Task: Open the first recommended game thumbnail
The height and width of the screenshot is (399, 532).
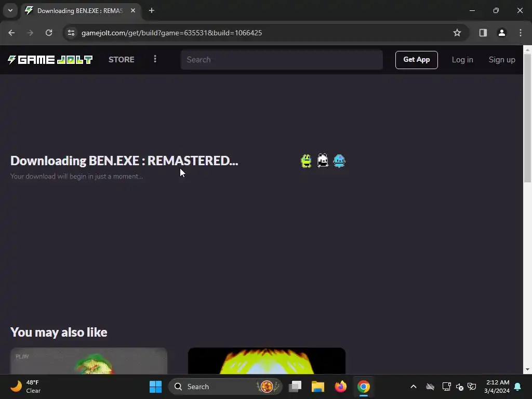Action: (89, 361)
